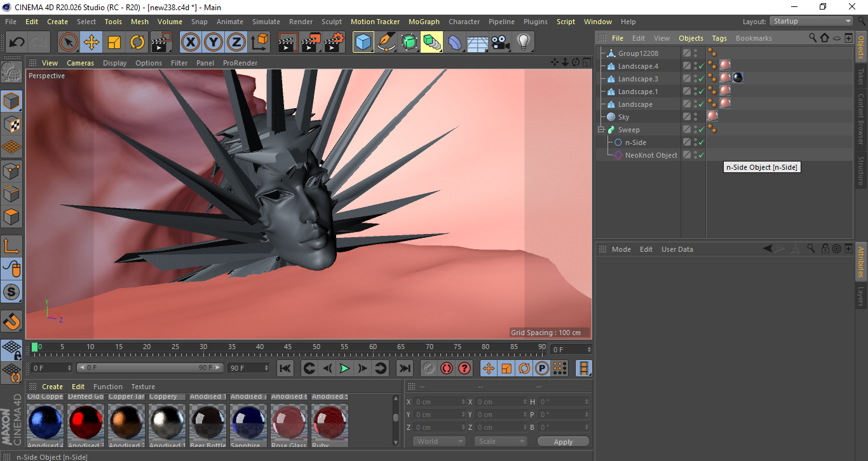Open Edit Render Settings
868x461 pixels.
point(334,43)
